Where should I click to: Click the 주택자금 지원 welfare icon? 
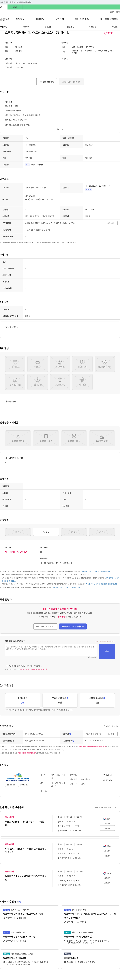tap(15, 380)
